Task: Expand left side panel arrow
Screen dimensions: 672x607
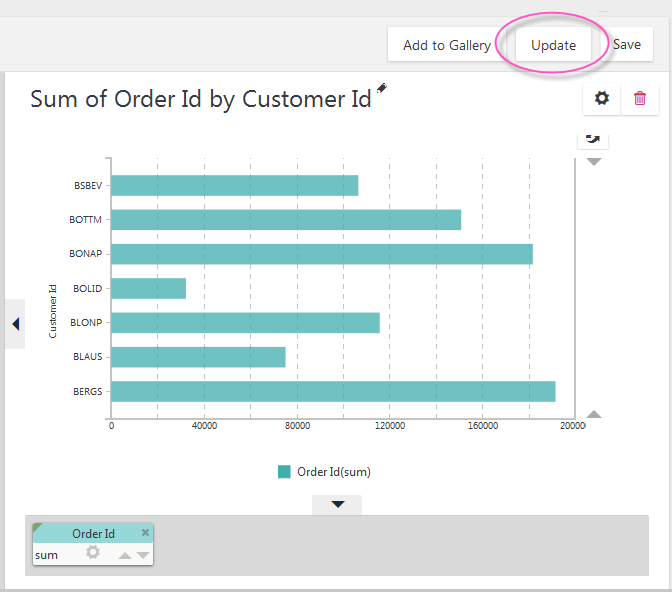Action: coord(15,324)
